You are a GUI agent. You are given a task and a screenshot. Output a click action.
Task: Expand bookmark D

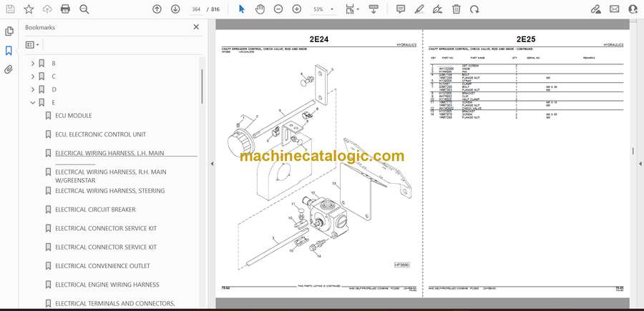tap(33, 89)
